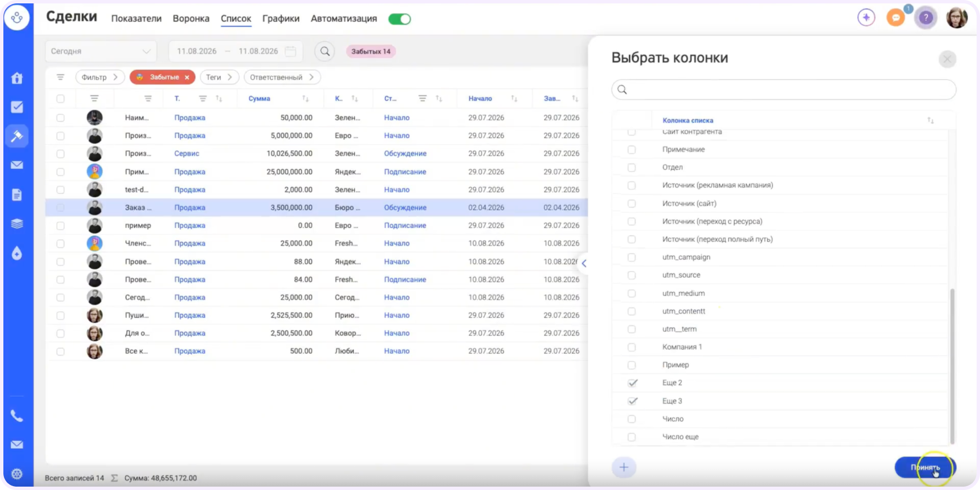Click the column search input field
This screenshot has width=980, height=490.
783,90
